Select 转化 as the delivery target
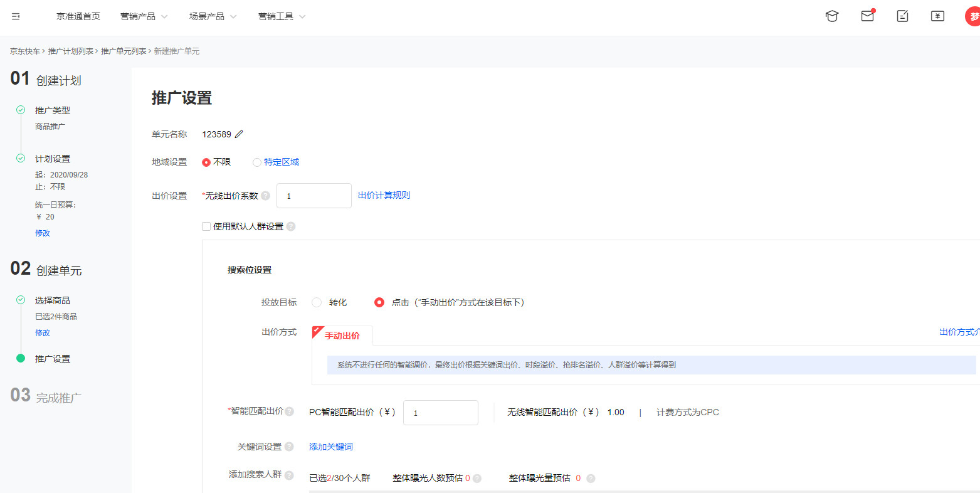 [317, 302]
